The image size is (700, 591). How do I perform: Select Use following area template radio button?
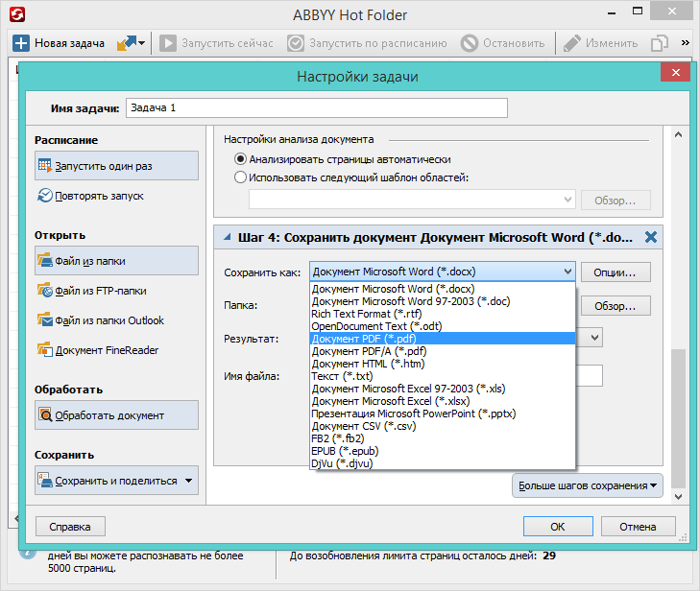tap(240, 177)
